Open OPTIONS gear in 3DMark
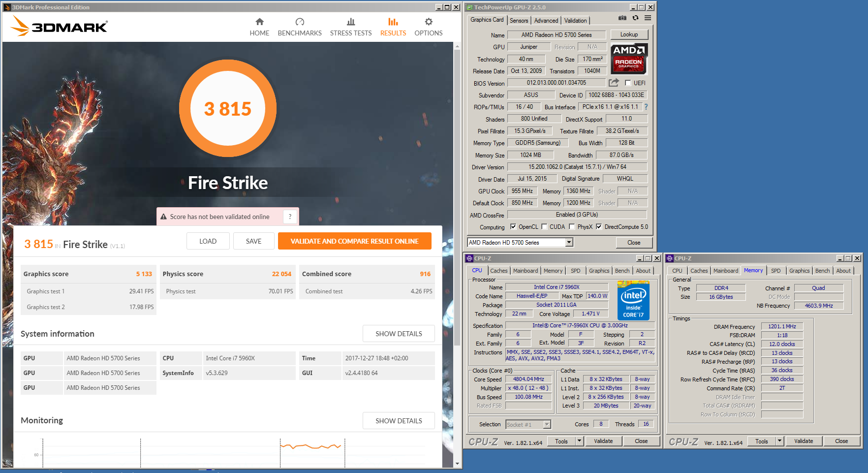This screenshot has width=868, height=473. point(429,27)
